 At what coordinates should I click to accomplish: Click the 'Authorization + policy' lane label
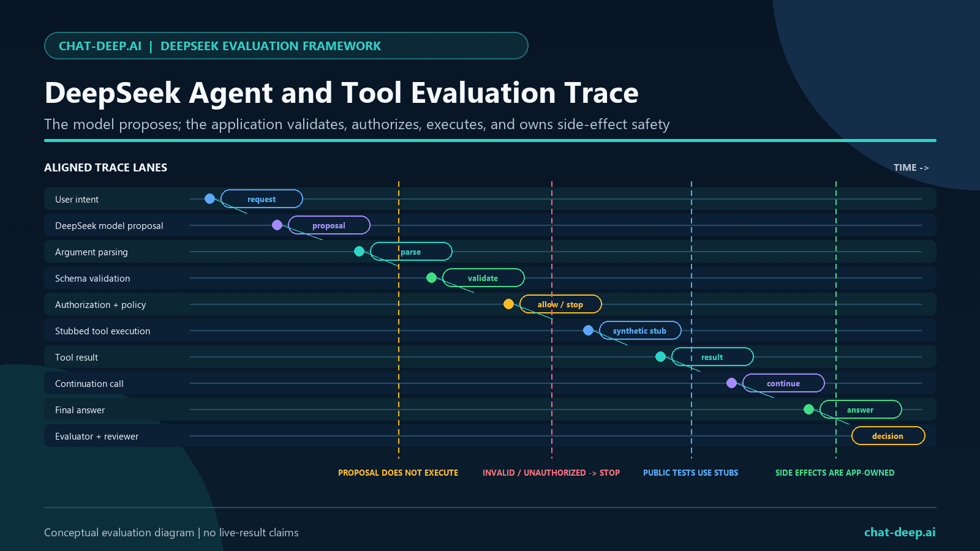coord(100,305)
